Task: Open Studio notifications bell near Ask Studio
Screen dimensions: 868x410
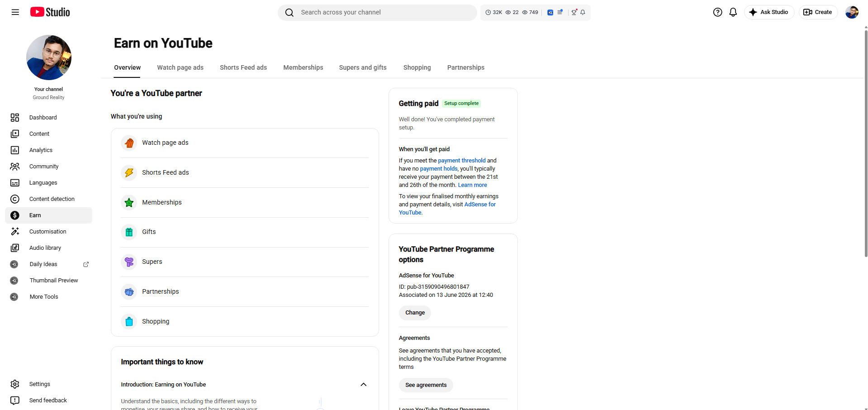Action: 733,12
